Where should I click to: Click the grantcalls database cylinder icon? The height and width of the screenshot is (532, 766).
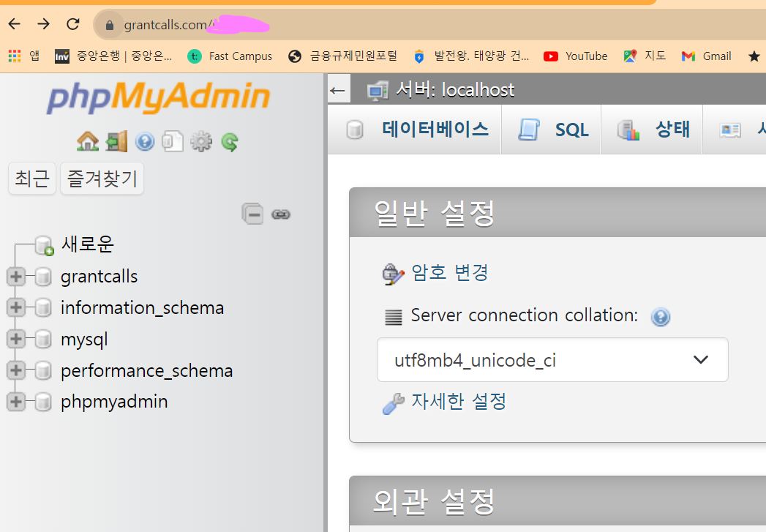tap(43, 277)
